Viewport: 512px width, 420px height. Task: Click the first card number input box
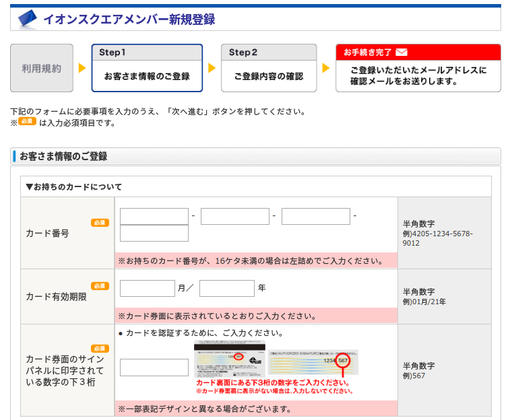[x=154, y=216]
